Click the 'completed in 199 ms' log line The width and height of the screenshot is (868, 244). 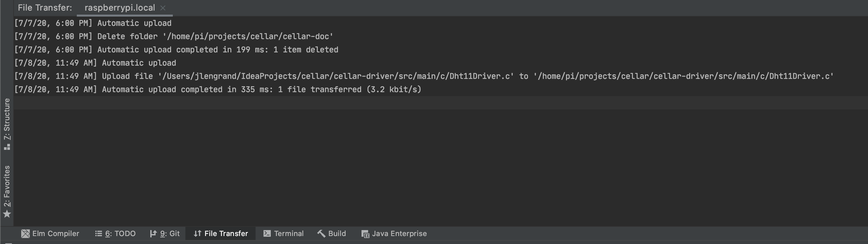pyautogui.click(x=176, y=50)
